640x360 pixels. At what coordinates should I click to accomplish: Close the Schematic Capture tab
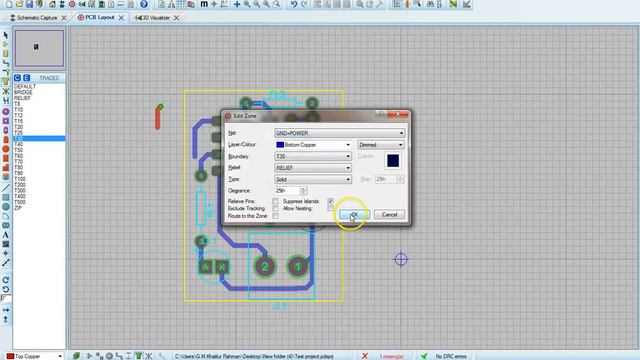[64, 18]
